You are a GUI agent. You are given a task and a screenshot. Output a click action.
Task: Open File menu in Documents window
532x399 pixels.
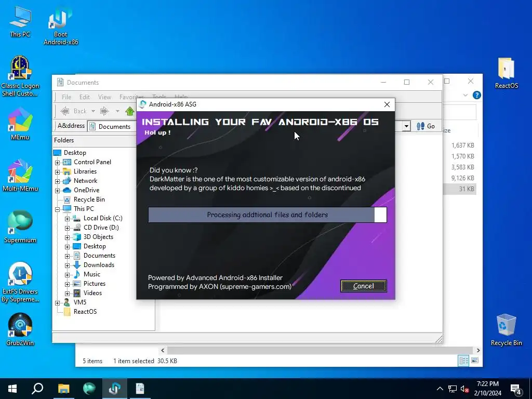[66, 97]
